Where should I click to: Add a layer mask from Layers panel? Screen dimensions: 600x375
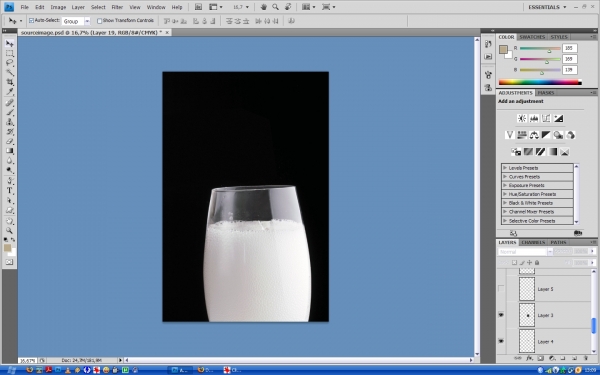[x=541, y=359]
